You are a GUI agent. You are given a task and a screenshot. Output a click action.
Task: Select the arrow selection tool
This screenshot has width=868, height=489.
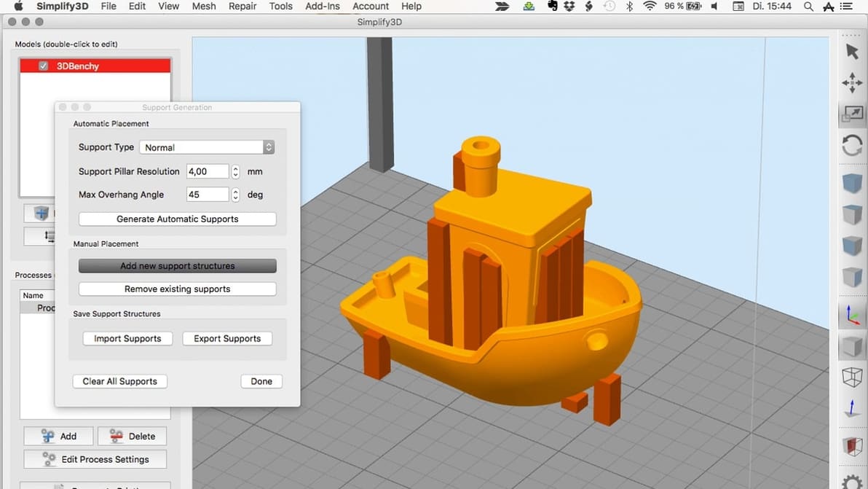pyautogui.click(x=853, y=51)
